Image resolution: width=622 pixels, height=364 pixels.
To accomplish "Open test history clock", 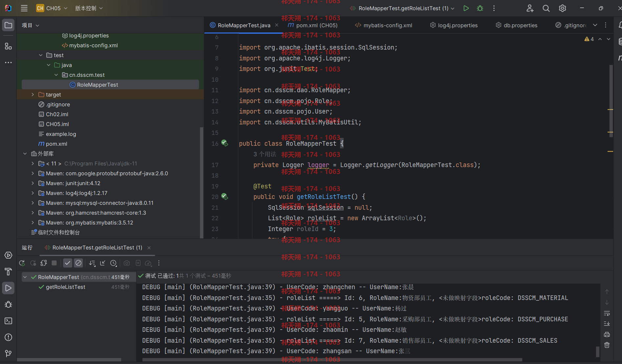I will (x=114, y=263).
